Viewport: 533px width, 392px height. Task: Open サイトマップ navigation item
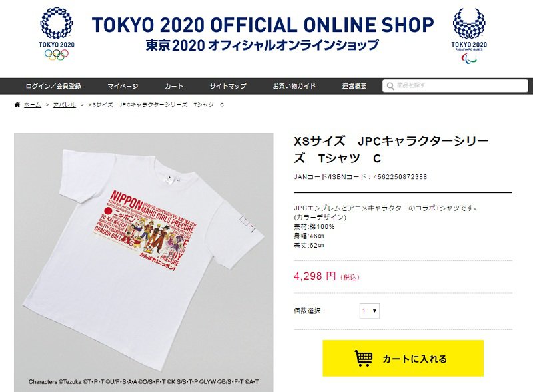(x=228, y=86)
